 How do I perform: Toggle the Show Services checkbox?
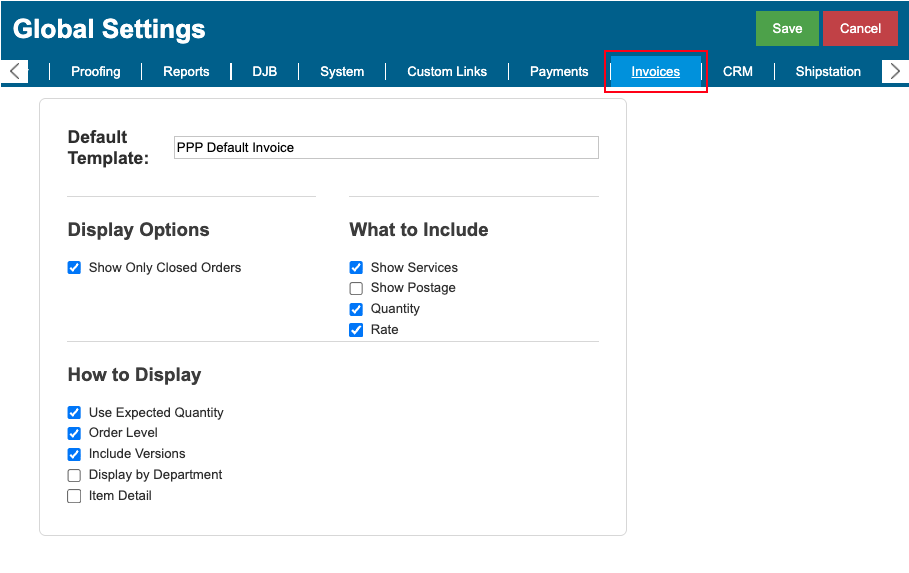click(x=356, y=267)
